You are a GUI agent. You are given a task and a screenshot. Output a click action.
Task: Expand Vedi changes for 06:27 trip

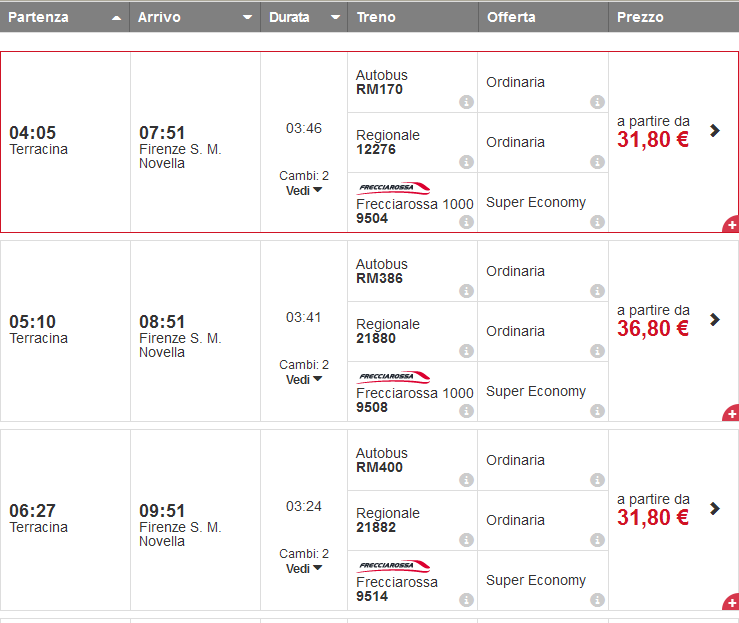point(304,569)
